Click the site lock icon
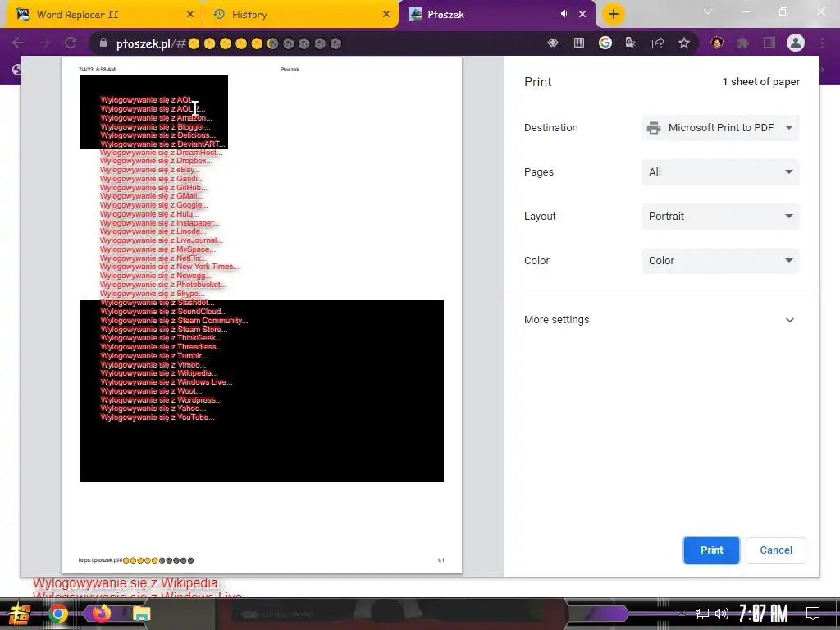The height and width of the screenshot is (630, 840). click(103, 43)
